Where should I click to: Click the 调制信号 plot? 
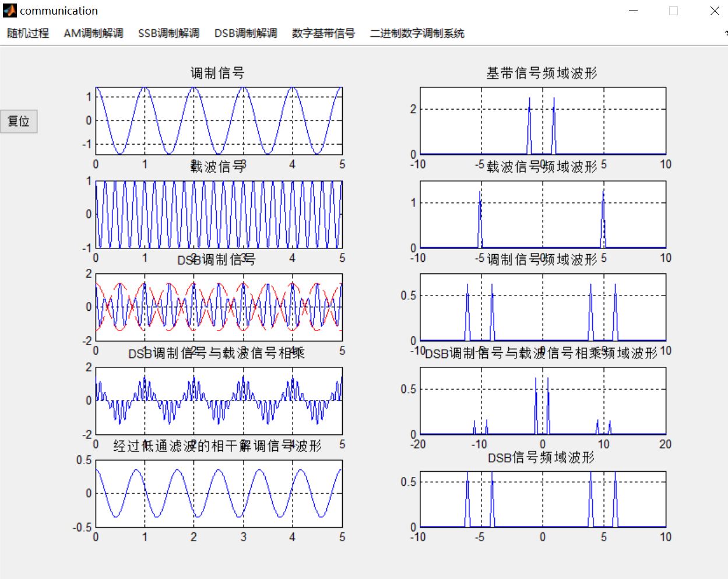[x=219, y=121]
